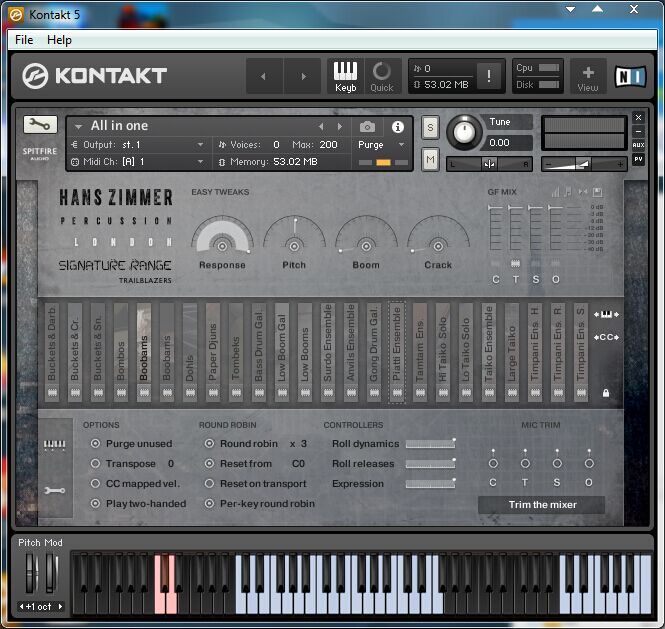This screenshot has height=629, width=665.
Task: Click the Crack easy tweak dial
Action: pos(439,245)
